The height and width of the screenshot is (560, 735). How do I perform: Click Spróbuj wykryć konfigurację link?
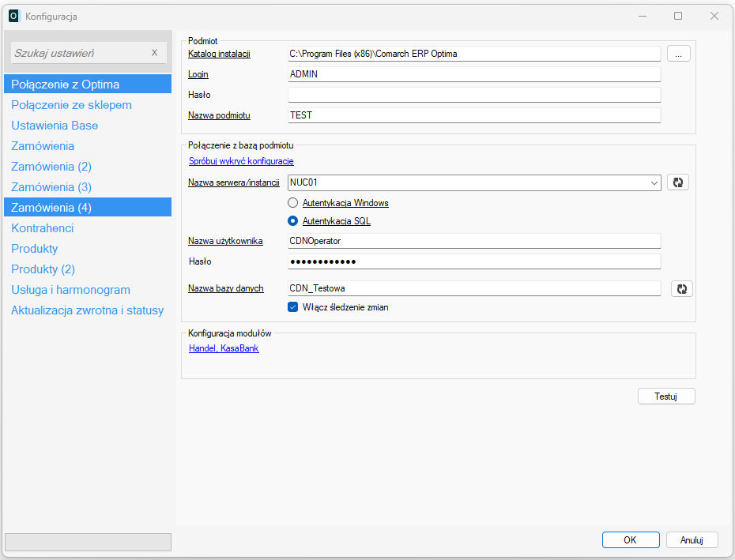click(x=241, y=161)
